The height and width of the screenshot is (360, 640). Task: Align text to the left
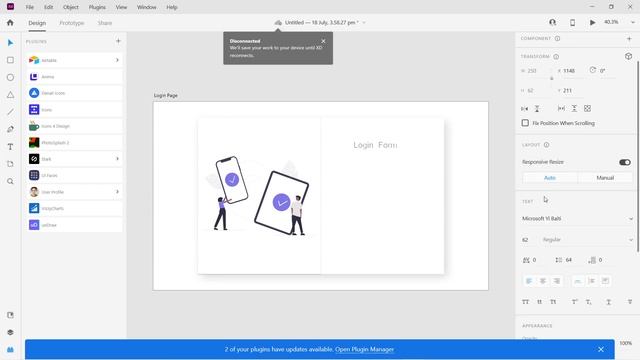coord(529,281)
